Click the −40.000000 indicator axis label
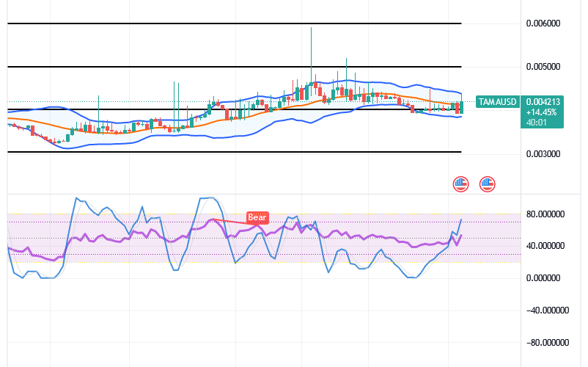The width and height of the screenshot is (588, 367). pyautogui.click(x=548, y=310)
